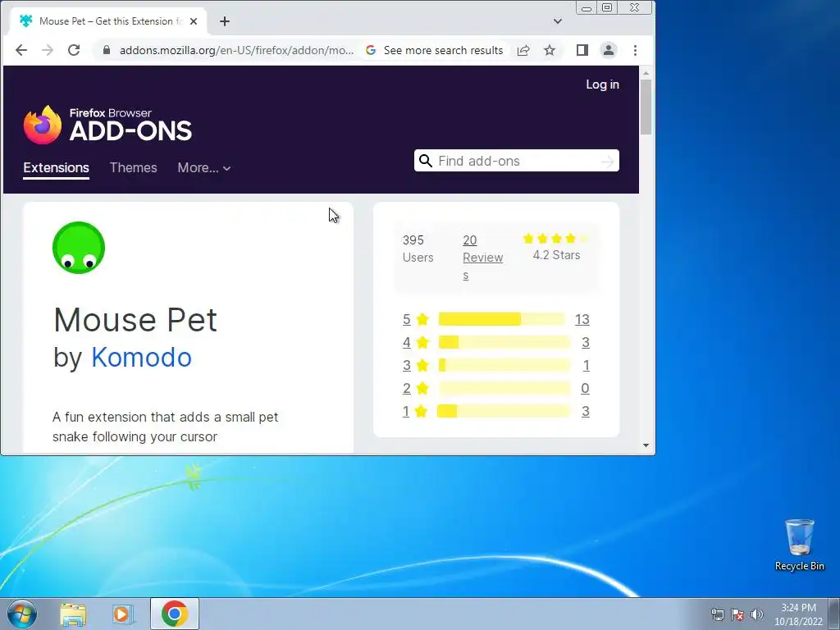Screen dimensions: 840x630
Task: Close the Mouse Pet tab
Action: [x=194, y=21]
